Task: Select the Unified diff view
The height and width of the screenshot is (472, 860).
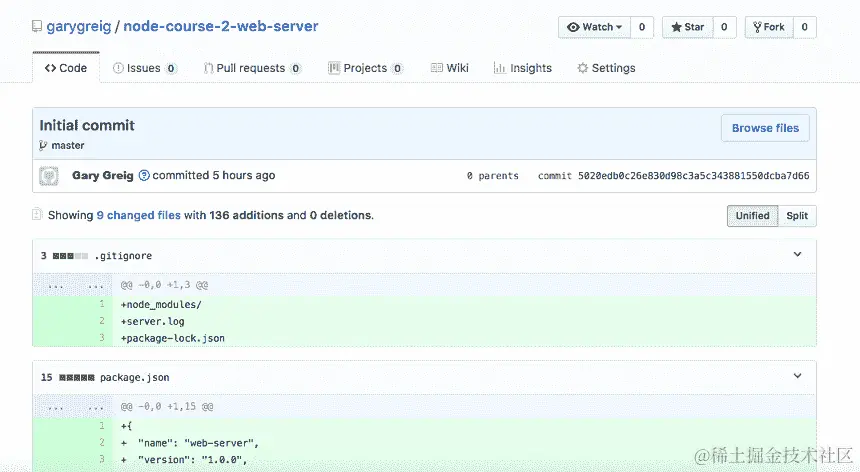Action: coord(752,215)
